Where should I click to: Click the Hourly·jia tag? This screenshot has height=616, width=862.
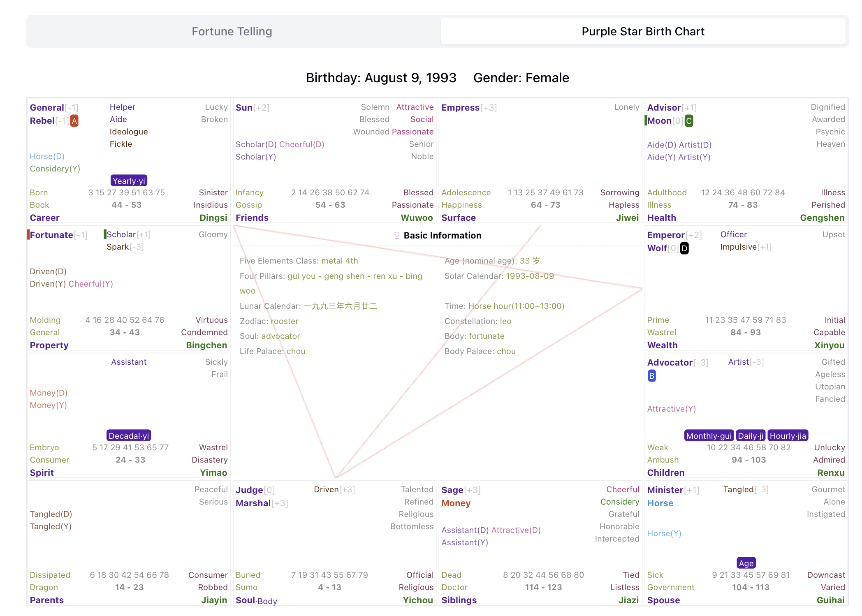[788, 436]
